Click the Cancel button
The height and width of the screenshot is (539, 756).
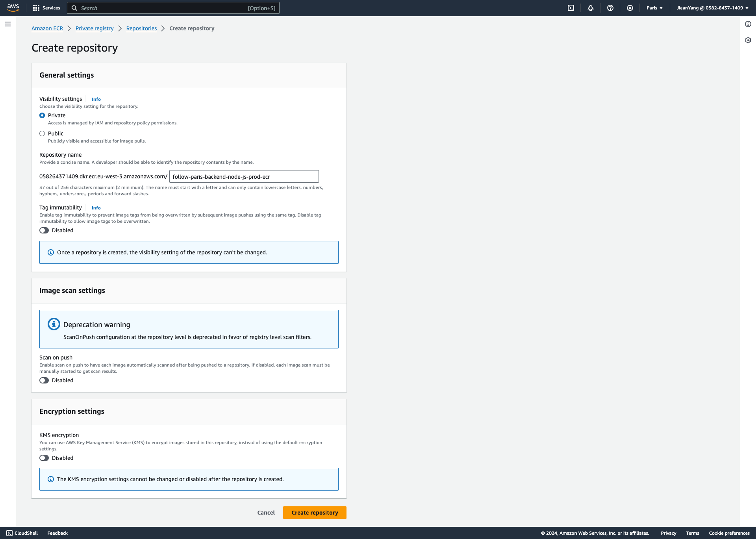(x=266, y=513)
